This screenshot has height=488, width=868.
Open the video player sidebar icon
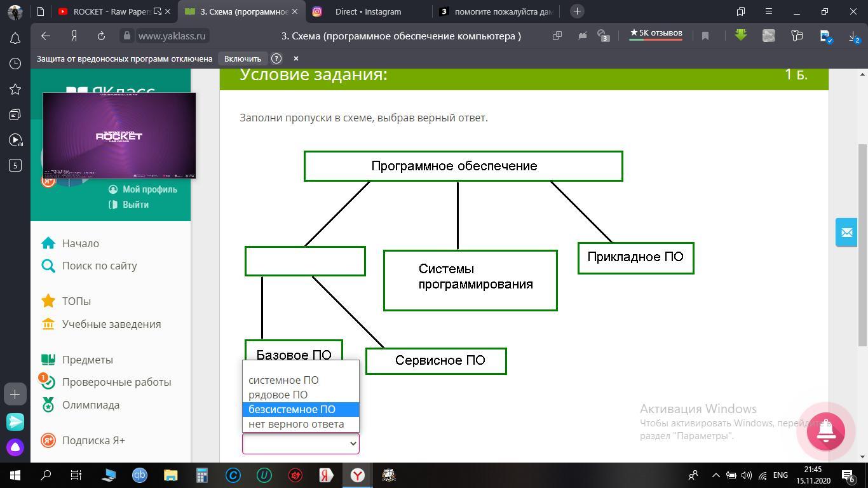tap(15, 140)
